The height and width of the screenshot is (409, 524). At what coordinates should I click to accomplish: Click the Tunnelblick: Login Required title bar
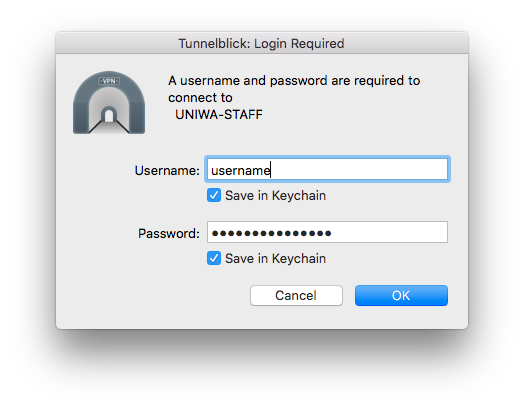pyautogui.click(x=262, y=43)
